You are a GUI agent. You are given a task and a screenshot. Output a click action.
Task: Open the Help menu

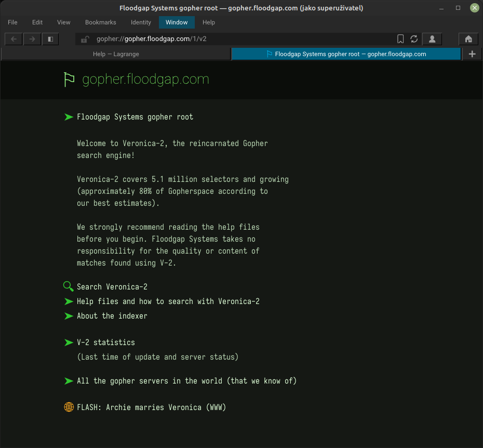209,22
